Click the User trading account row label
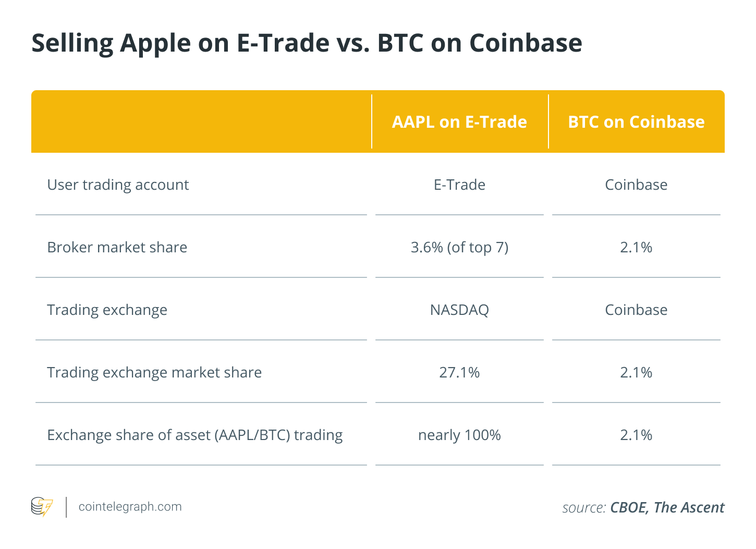The image size is (756, 549). 118,185
